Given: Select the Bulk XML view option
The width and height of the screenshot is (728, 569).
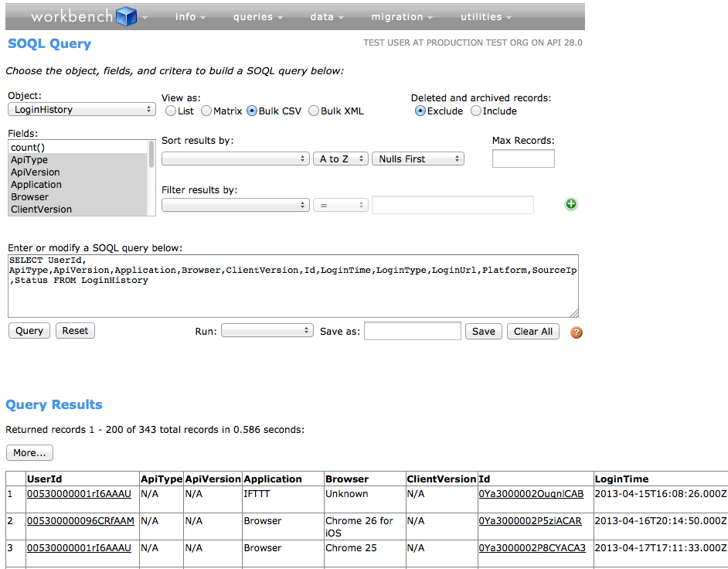Looking at the screenshot, I should pos(313,111).
